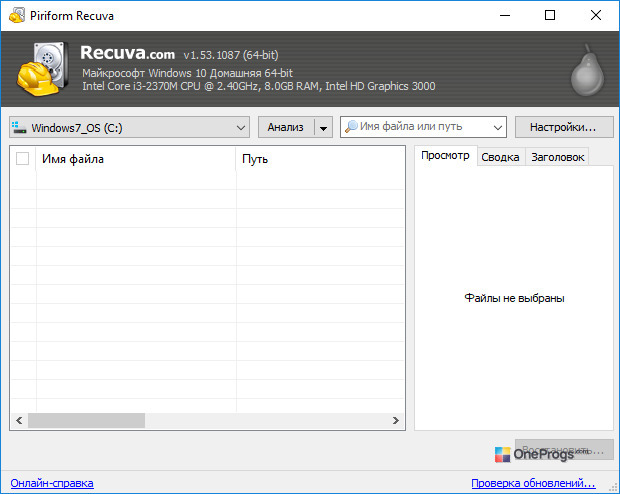
Task: Open the Проверка обновлений link
Action: click(533, 483)
